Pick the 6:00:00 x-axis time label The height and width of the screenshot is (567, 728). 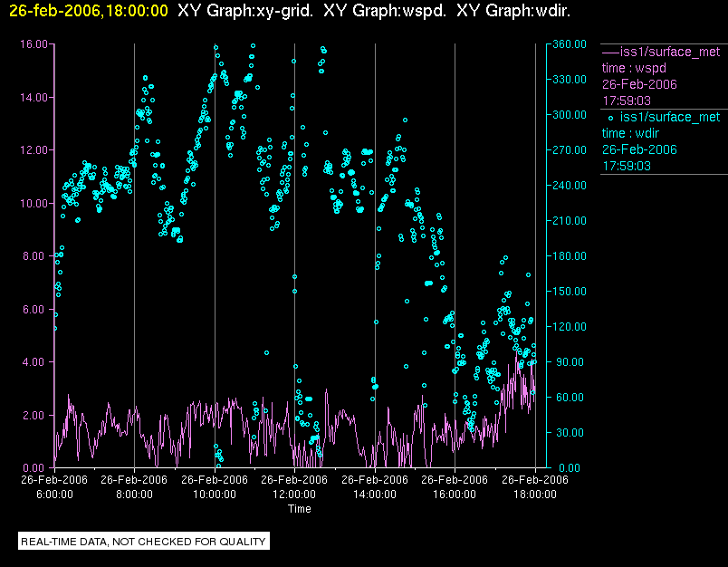point(54,495)
